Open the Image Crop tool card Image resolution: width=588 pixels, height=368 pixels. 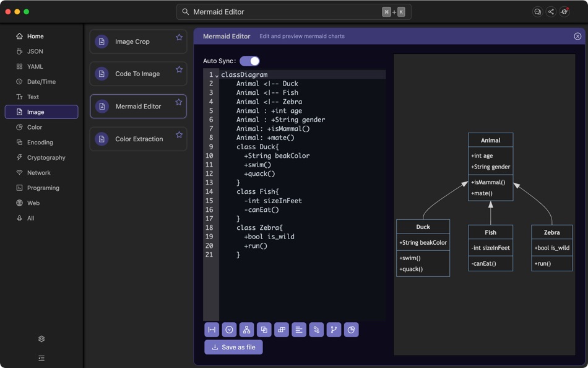pyautogui.click(x=139, y=42)
